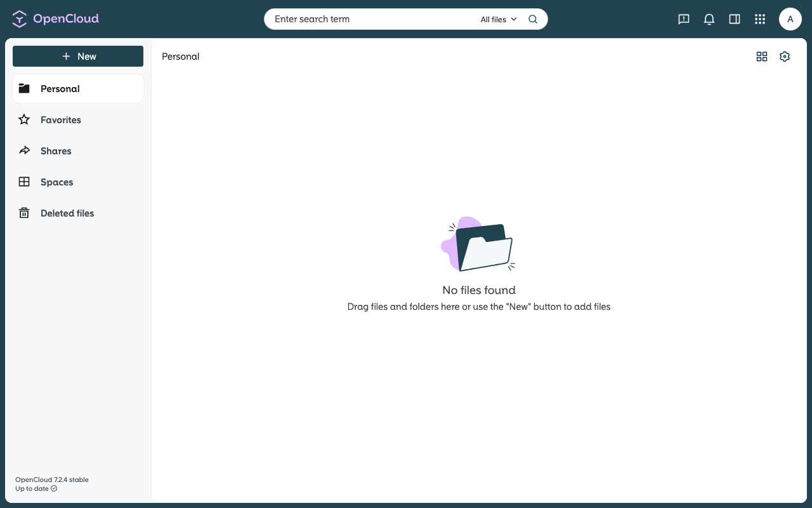The width and height of the screenshot is (812, 508).
Task: Open the user avatar menu
Action: tap(790, 19)
